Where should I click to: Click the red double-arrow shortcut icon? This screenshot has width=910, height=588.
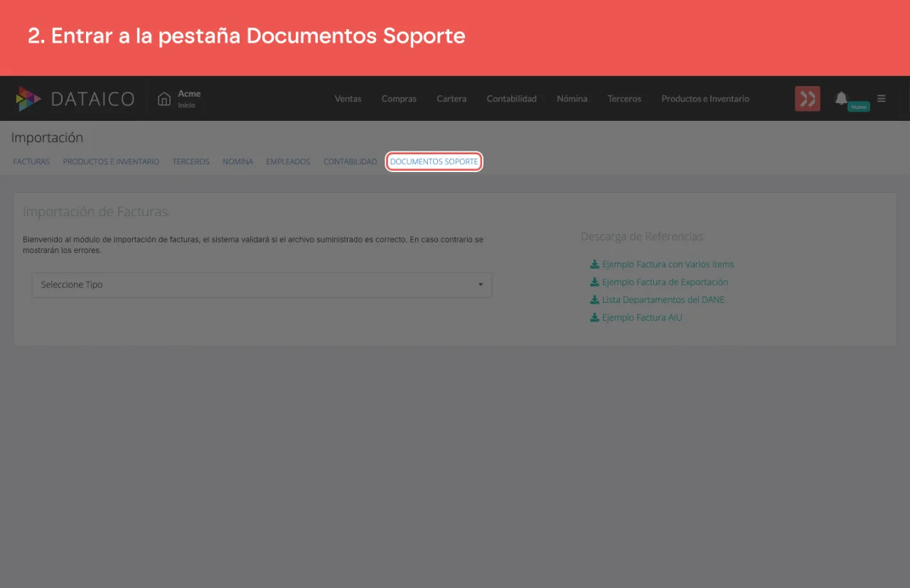[808, 99]
